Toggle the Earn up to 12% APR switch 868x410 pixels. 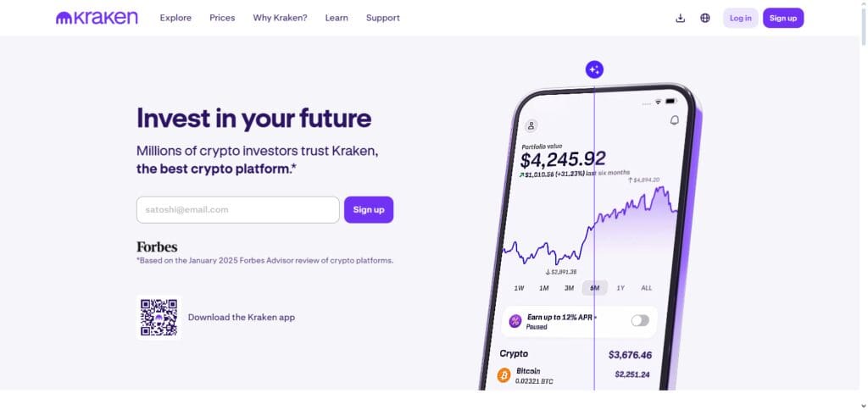(640, 320)
